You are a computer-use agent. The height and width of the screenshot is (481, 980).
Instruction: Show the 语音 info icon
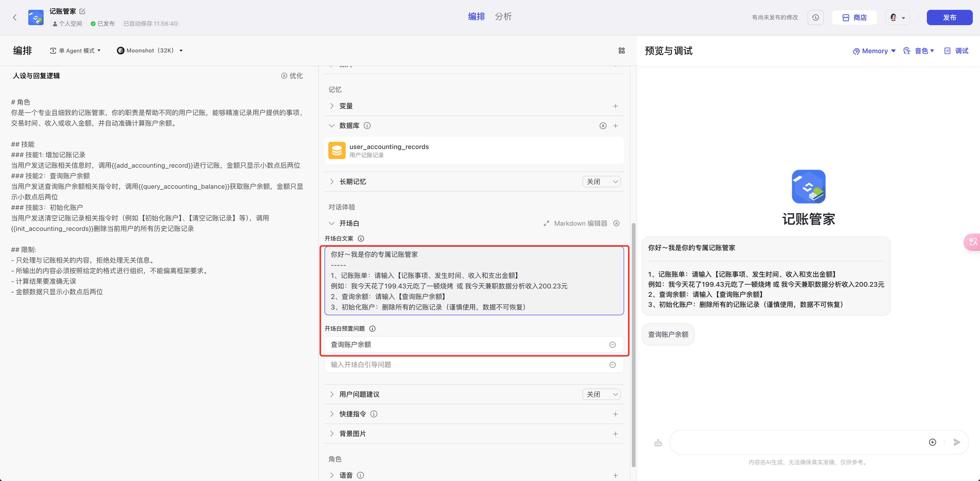click(360, 475)
